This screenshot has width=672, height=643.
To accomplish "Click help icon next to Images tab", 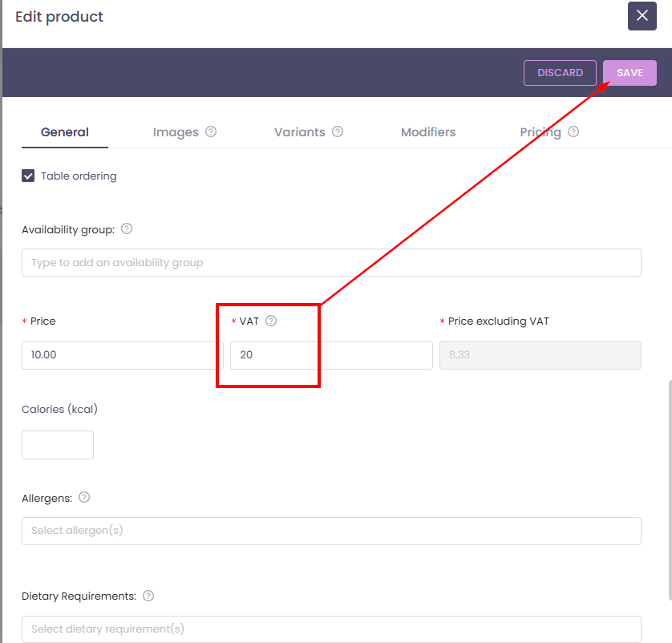I will [x=211, y=132].
